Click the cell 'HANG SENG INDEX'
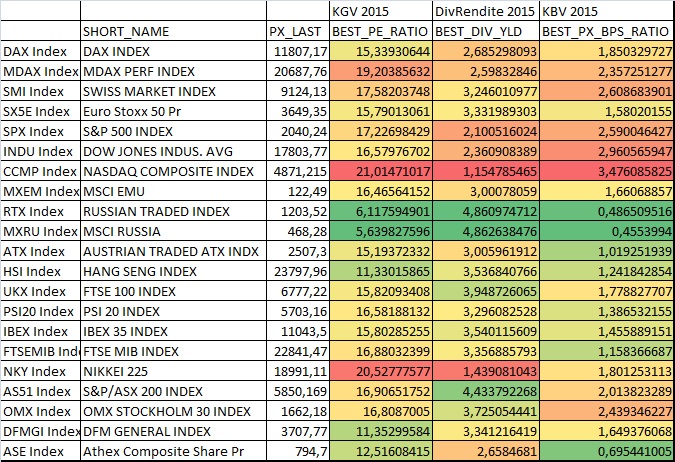675x462 pixels. click(x=173, y=271)
